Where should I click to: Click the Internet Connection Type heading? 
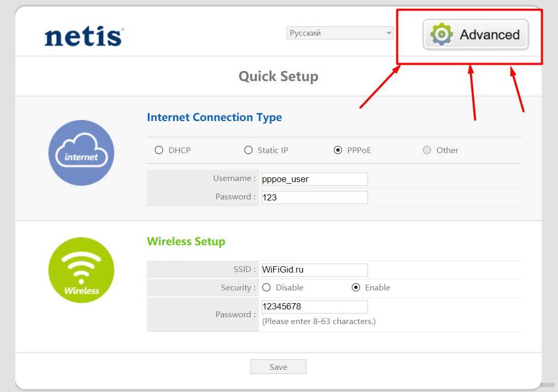coord(214,117)
